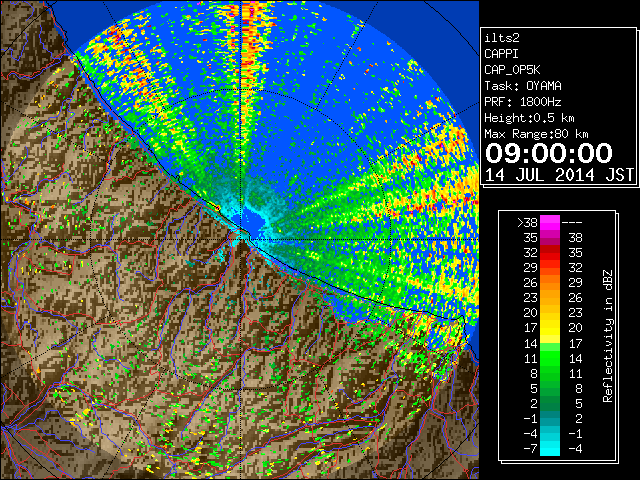Click the '>38' legend label
The height and width of the screenshot is (480, 640).
coord(527,223)
